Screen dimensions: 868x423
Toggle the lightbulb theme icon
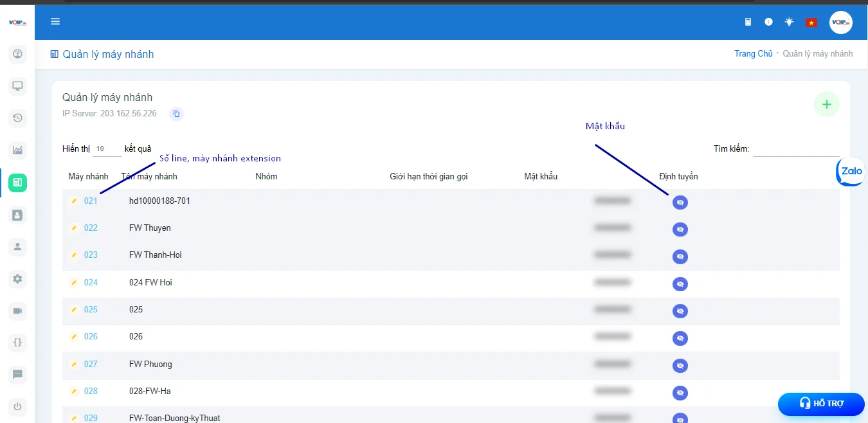pos(789,22)
